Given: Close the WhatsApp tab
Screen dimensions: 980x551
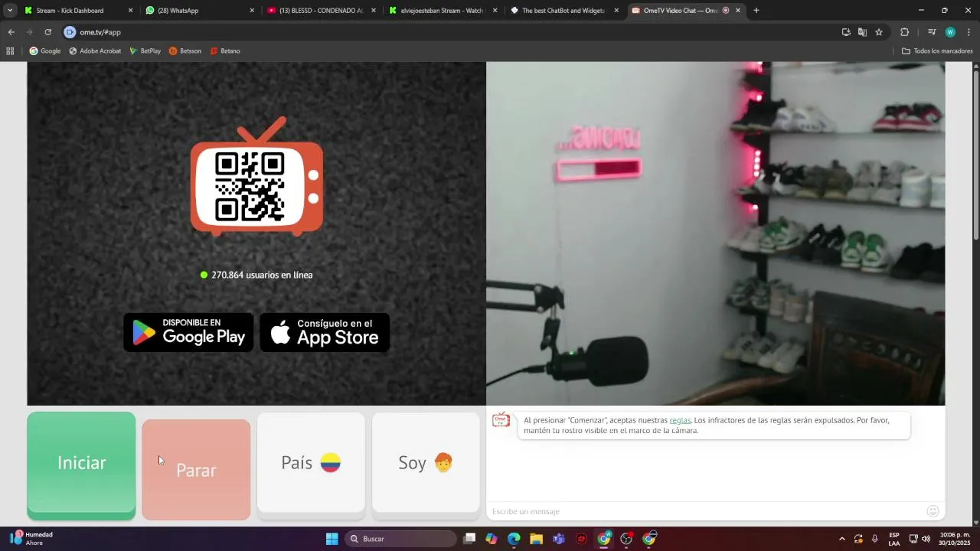Looking at the screenshot, I should click(252, 11).
